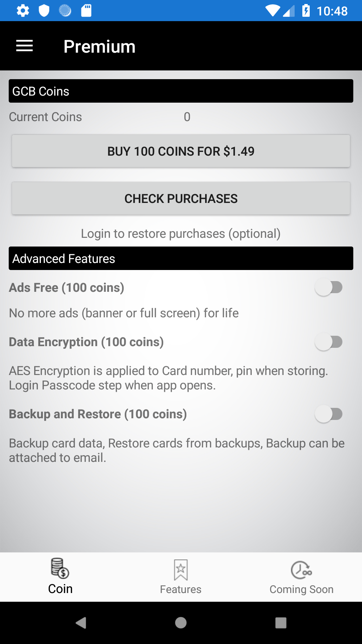Screen dimensions: 362x644
Task: Select the Coin tab label
Action: pyautogui.click(x=60, y=589)
